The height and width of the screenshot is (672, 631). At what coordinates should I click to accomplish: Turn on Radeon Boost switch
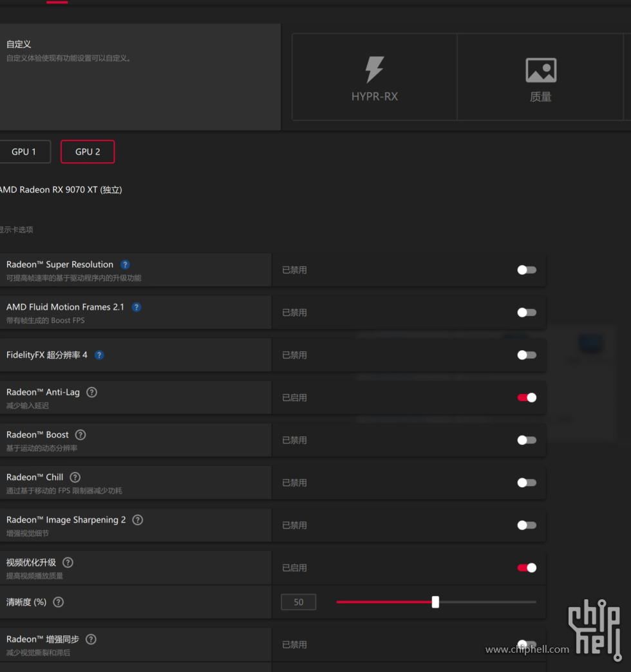click(x=527, y=440)
